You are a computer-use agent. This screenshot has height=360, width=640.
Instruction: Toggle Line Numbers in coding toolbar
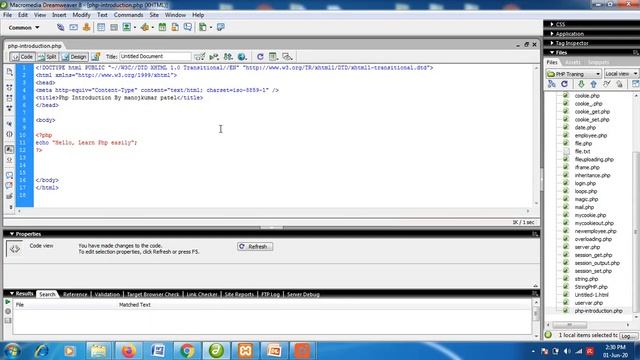click(9, 150)
